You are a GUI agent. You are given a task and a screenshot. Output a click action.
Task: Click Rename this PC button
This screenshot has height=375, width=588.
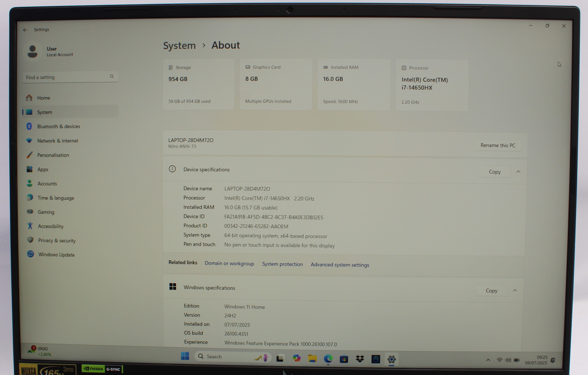click(498, 145)
